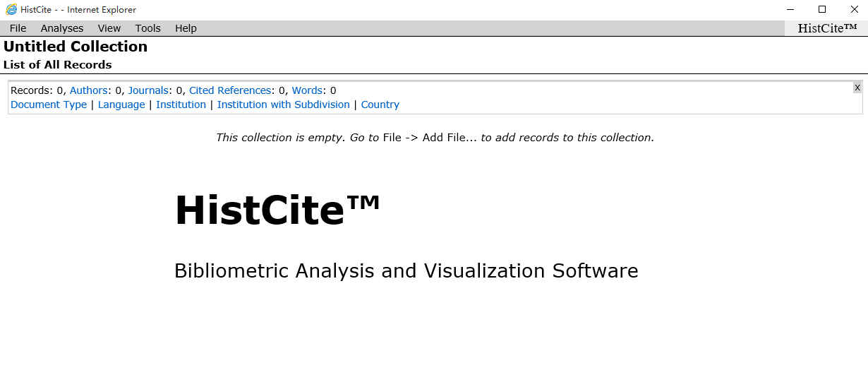Open the File menu
868x375 pixels.
pos(18,28)
